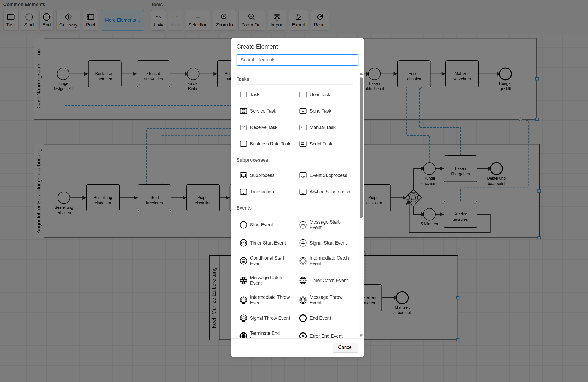
Task: Open More Elements dialog button
Action: click(x=123, y=20)
